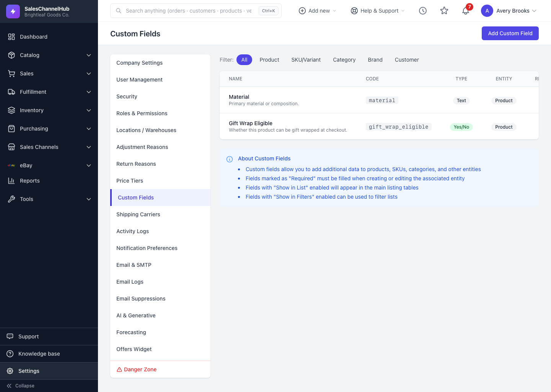Screen dimensions: 551x392
Task: Click the Sales Channels storefront icon
Action: point(11,147)
